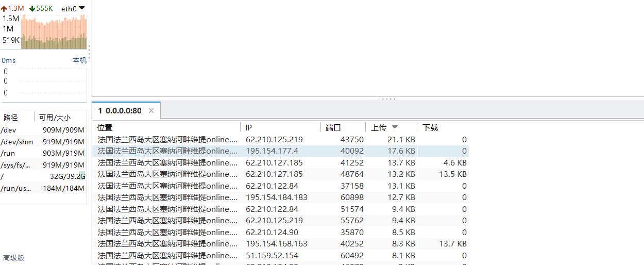Click port 60492 cell
The height and width of the screenshot is (265, 644).
[352, 255]
